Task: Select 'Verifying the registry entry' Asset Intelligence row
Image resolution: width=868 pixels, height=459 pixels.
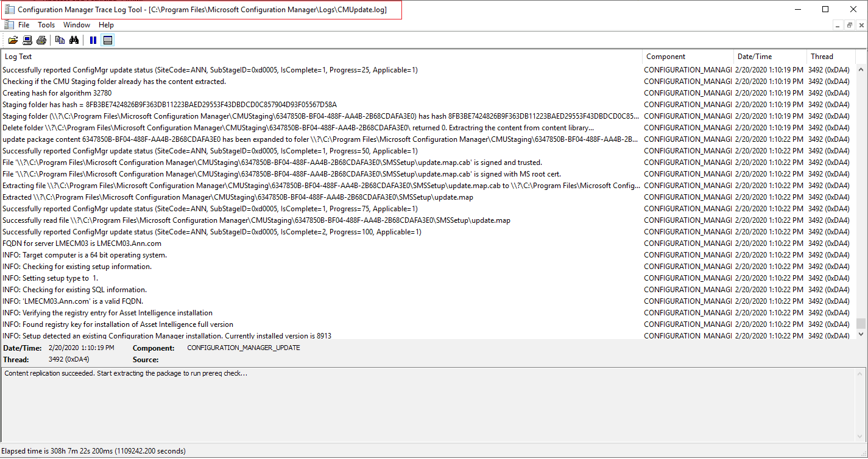Action: pos(428,313)
